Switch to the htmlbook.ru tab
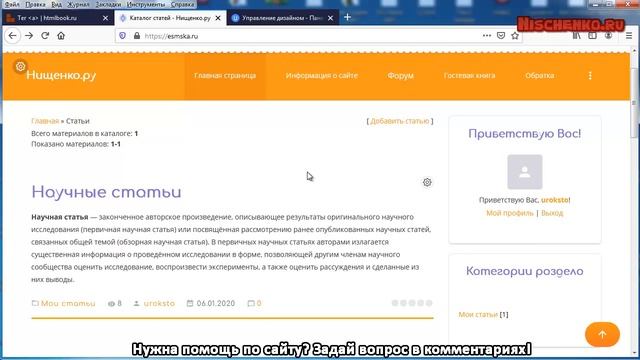 57,18
